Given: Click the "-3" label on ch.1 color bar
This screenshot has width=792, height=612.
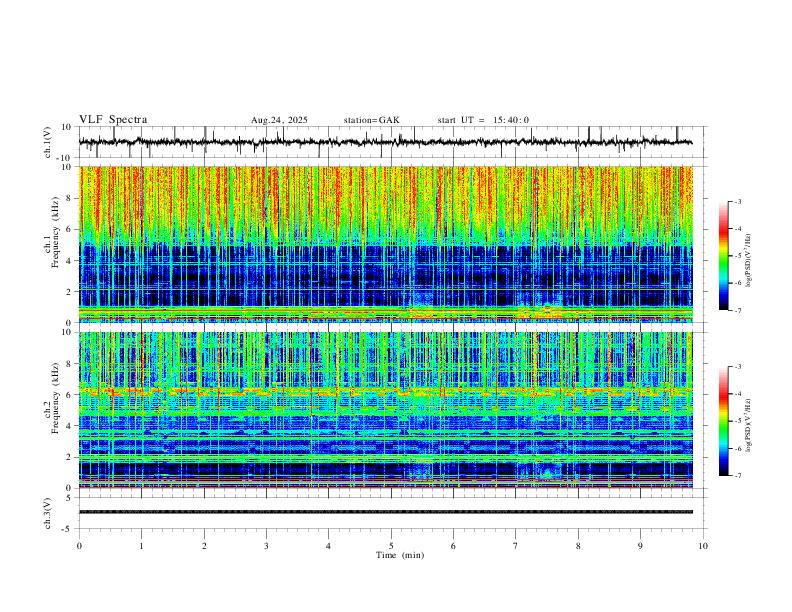Looking at the screenshot, I should tap(737, 201).
